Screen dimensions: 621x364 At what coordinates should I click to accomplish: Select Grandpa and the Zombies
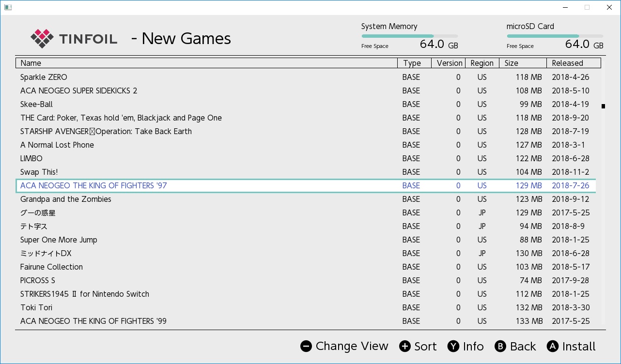click(306, 199)
